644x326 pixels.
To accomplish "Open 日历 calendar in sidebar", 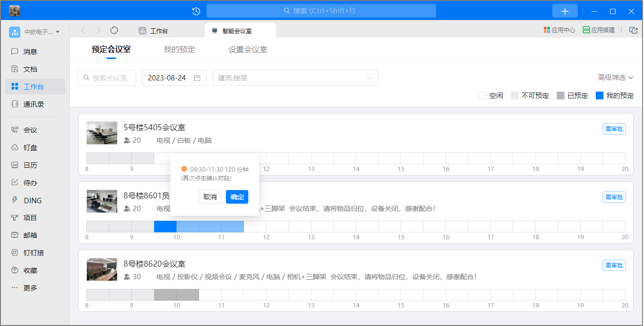I will point(30,165).
